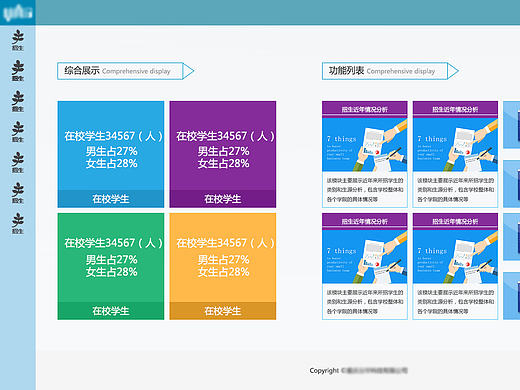Open upper-left 招生近年情况分析 card image
Viewport: 520px width, 390px height.
click(x=365, y=145)
